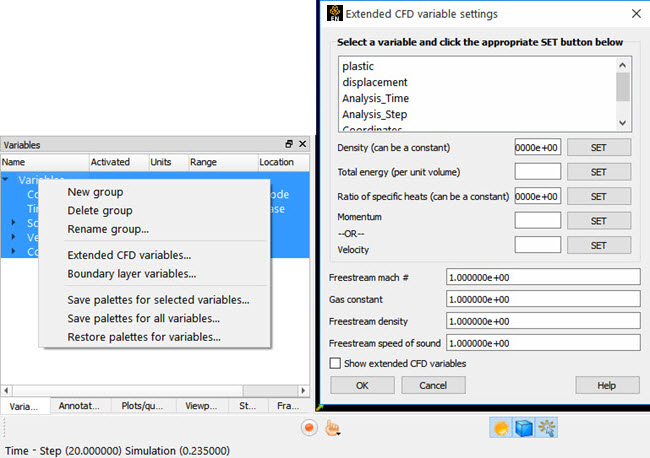Collapse the Variables tree root
Image resolution: width=650 pixels, height=458 pixels.
[x=5, y=180]
